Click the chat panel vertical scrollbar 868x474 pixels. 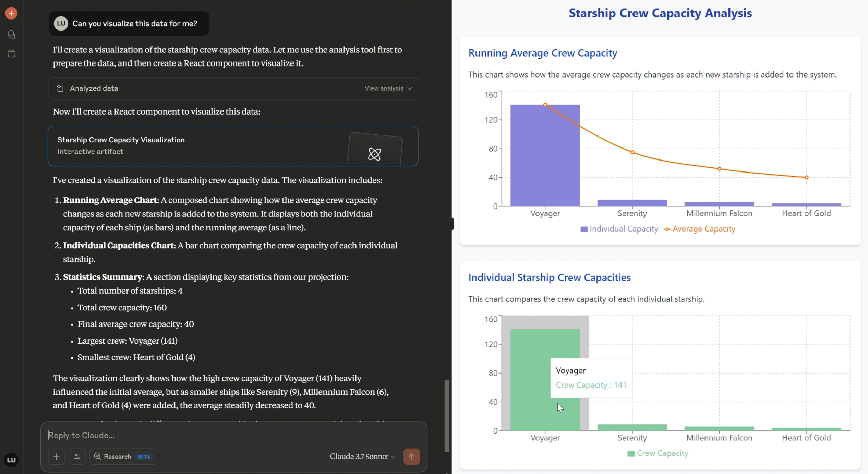click(447, 416)
